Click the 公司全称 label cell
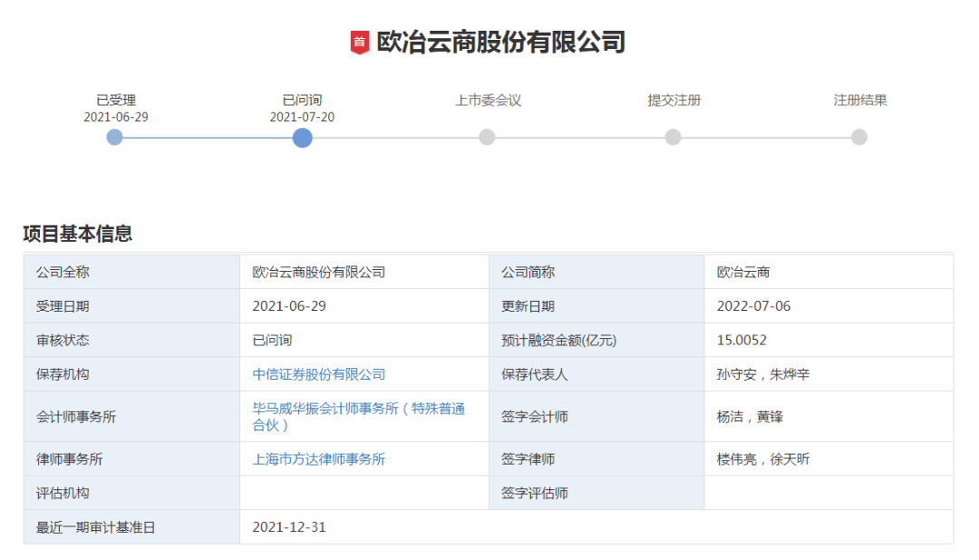Image resolution: width=979 pixels, height=560 pixels. pyautogui.click(x=131, y=272)
